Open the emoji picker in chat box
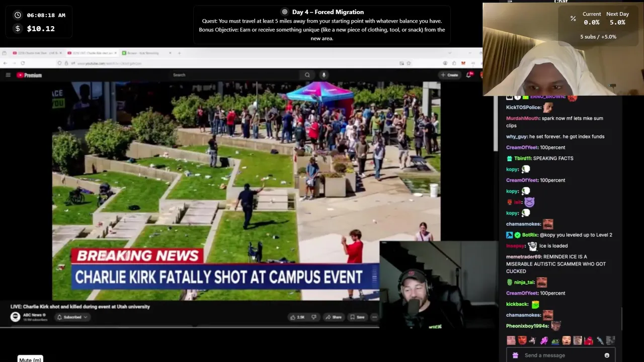Image resolution: width=644 pixels, height=362 pixels. pyautogui.click(x=607, y=355)
